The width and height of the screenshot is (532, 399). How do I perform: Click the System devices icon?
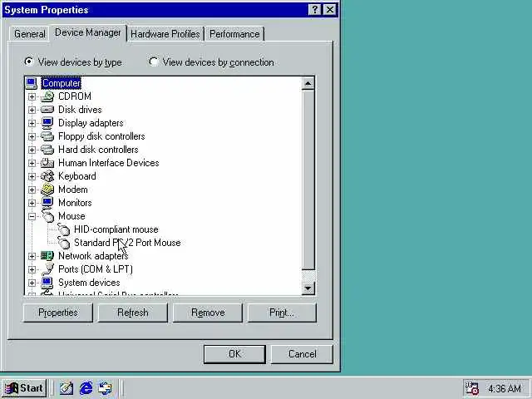tap(47, 283)
